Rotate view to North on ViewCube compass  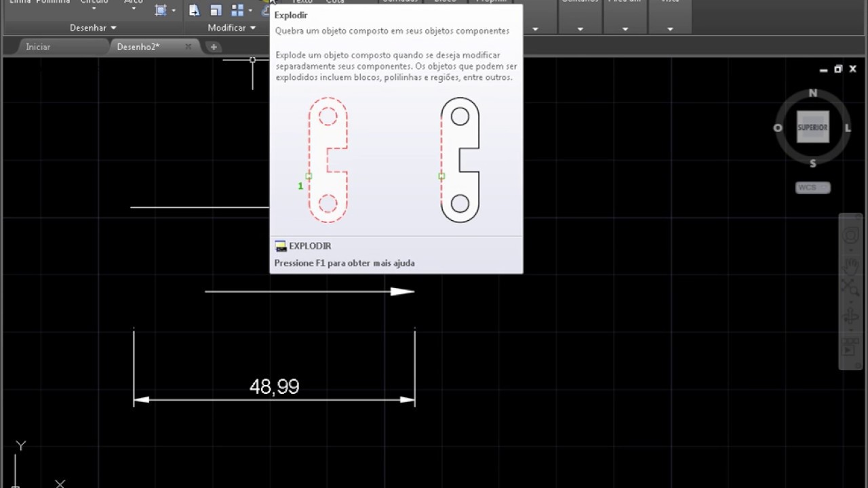813,93
